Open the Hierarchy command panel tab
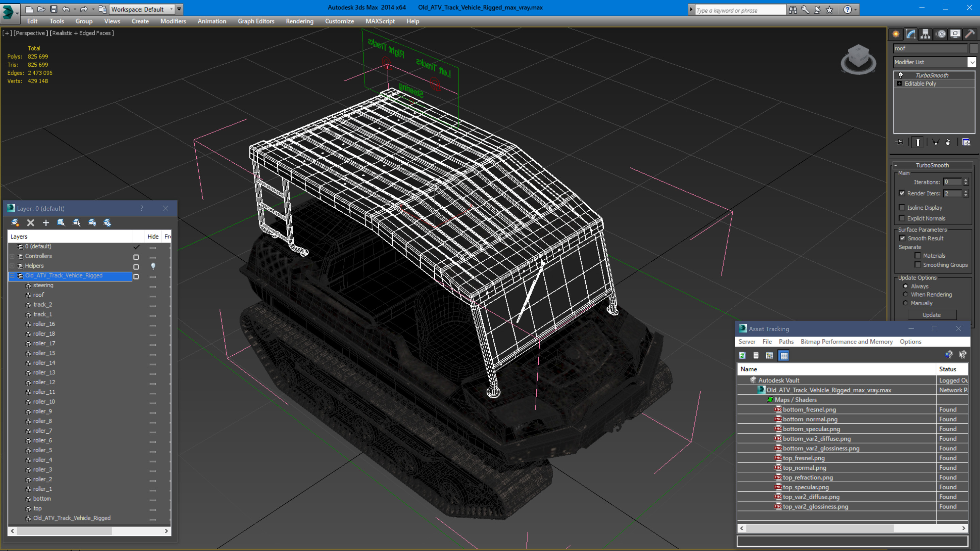This screenshot has width=980, height=551. click(925, 34)
